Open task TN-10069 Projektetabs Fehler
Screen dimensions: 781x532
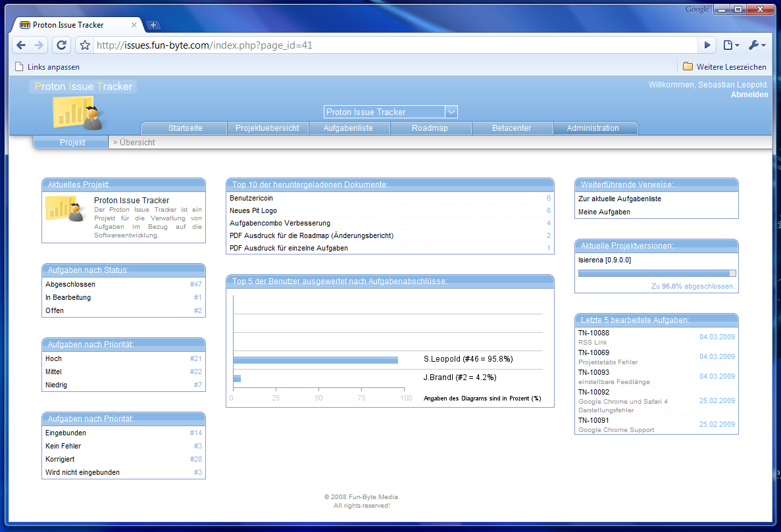(657, 357)
